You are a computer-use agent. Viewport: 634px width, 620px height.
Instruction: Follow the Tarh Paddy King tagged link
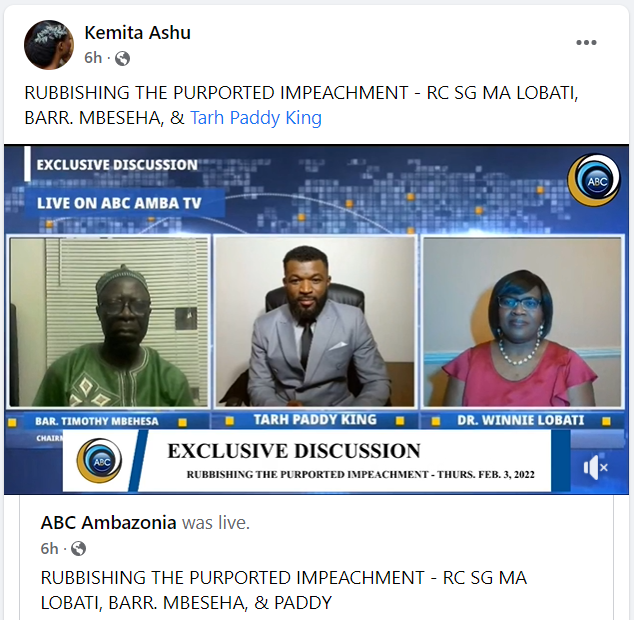coord(256,118)
